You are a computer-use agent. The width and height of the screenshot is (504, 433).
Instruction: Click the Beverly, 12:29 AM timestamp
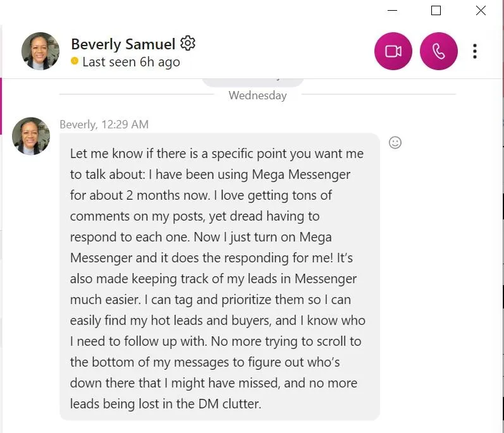[104, 125]
